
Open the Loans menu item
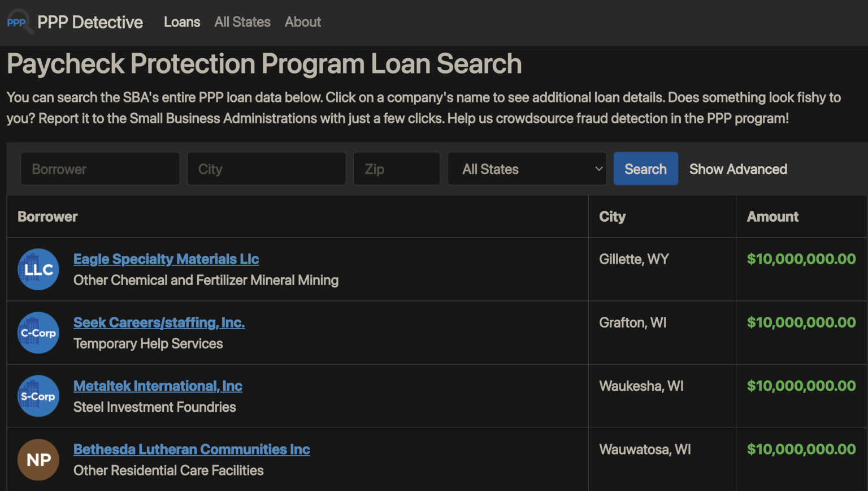click(182, 22)
